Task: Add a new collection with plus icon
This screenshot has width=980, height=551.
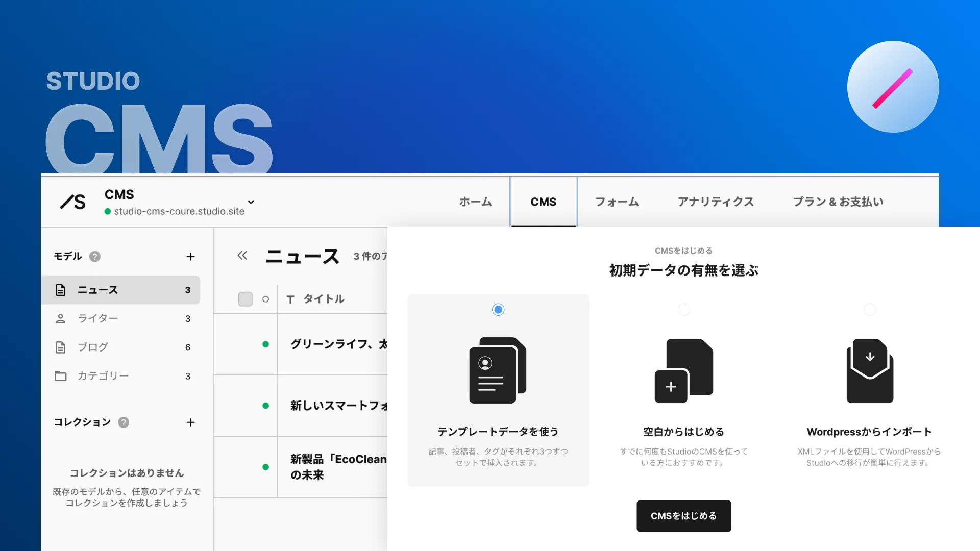Action: [x=190, y=422]
